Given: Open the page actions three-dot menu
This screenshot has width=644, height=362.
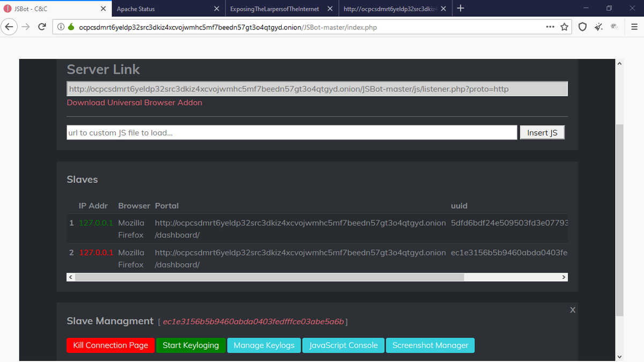Looking at the screenshot, I should point(550,27).
